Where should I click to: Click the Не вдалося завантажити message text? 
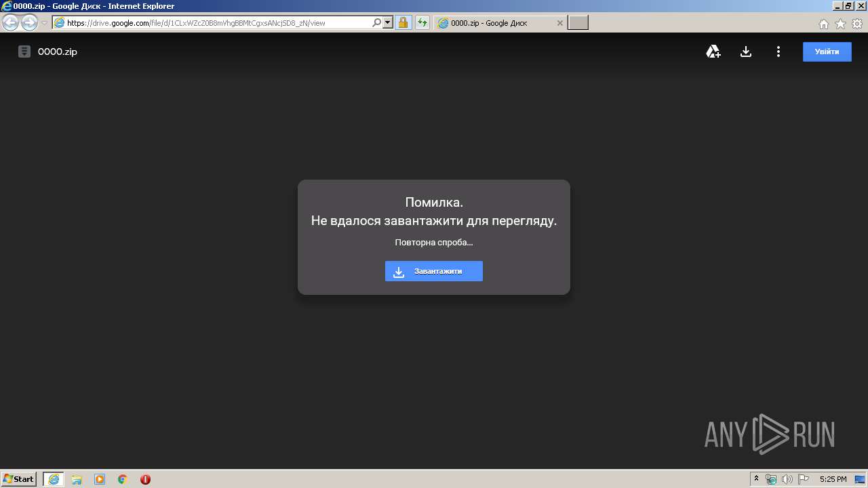434,220
